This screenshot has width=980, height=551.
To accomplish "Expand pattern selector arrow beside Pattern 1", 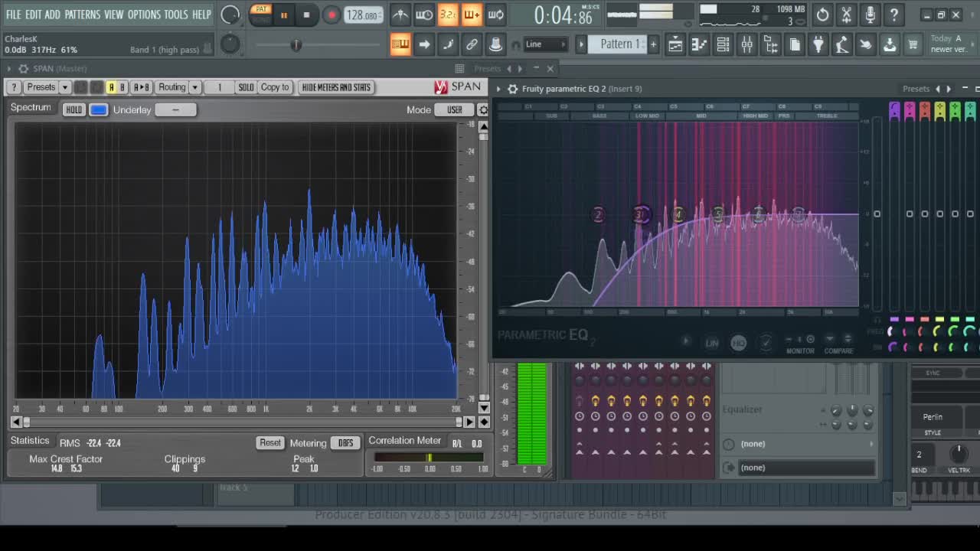I will (581, 44).
